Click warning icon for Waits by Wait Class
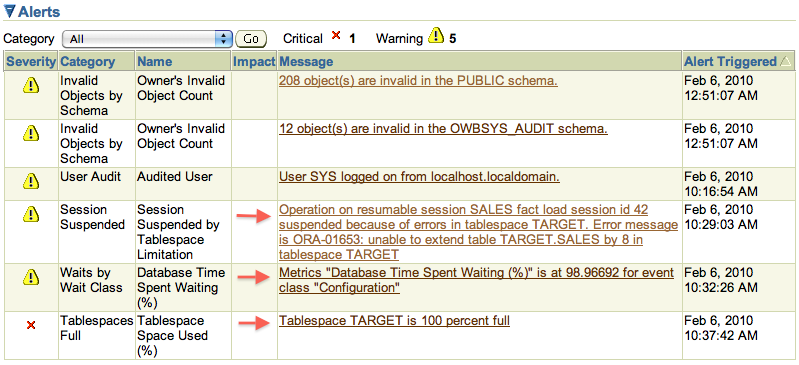The width and height of the screenshot is (799, 365). pos(31,277)
